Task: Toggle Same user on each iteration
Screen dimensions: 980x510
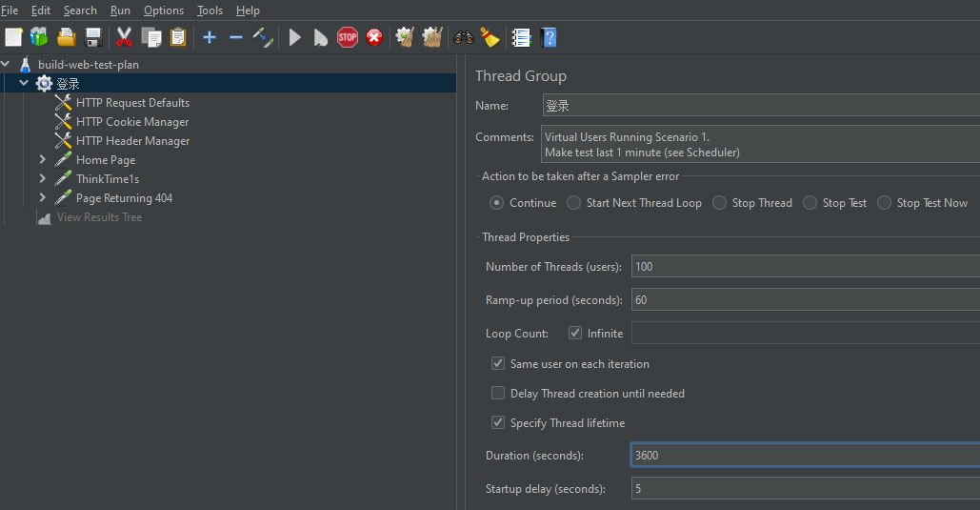Action: tap(498, 363)
